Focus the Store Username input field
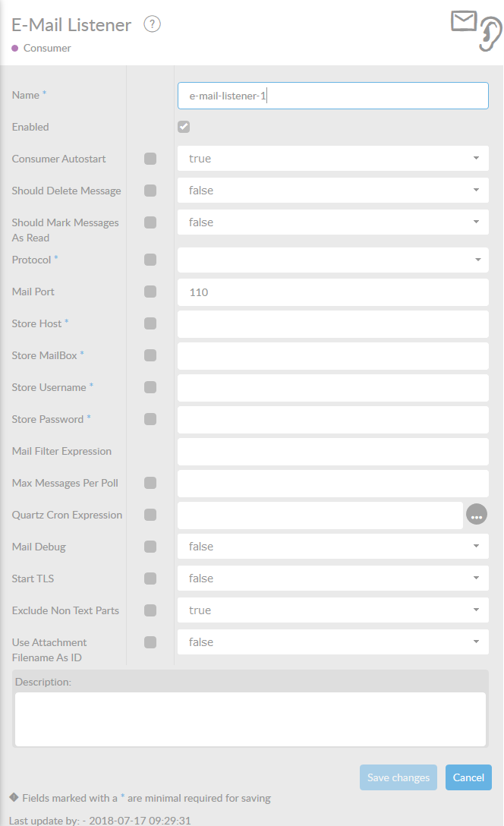Viewport: 504px width, 826px height. click(x=332, y=387)
